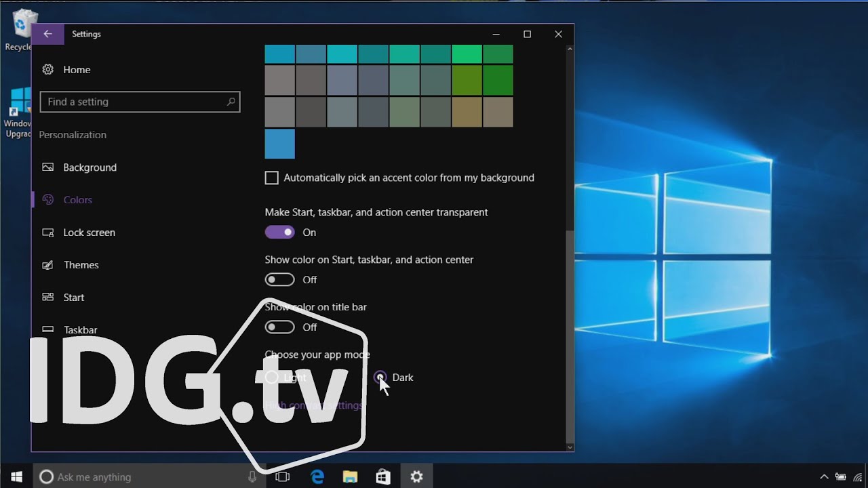Click the network tray icon
Screen dimensions: 868x488
(859, 476)
